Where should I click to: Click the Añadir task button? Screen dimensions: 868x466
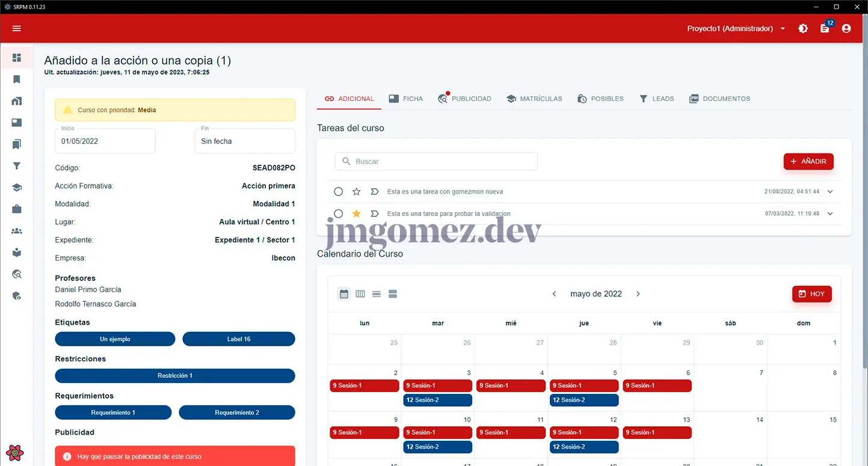[x=808, y=161]
